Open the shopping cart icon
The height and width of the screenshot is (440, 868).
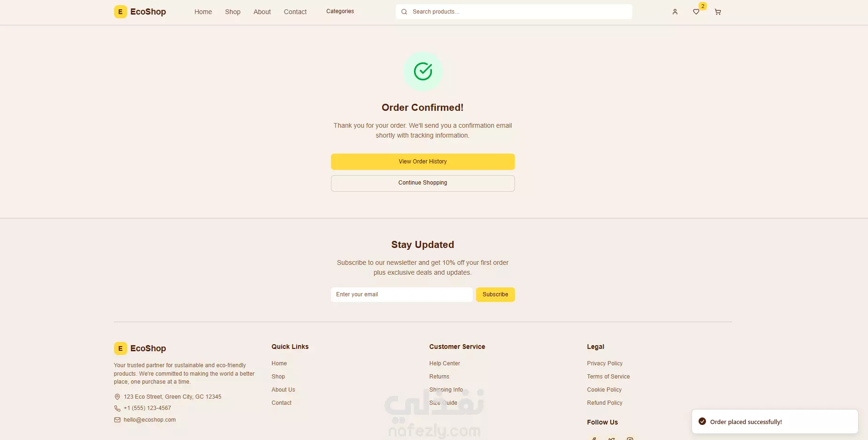point(718,12)
